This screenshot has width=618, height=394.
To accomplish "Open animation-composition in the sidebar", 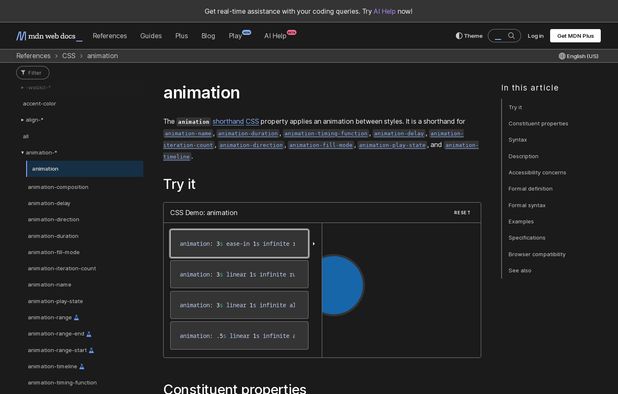I will pos(58,187).
